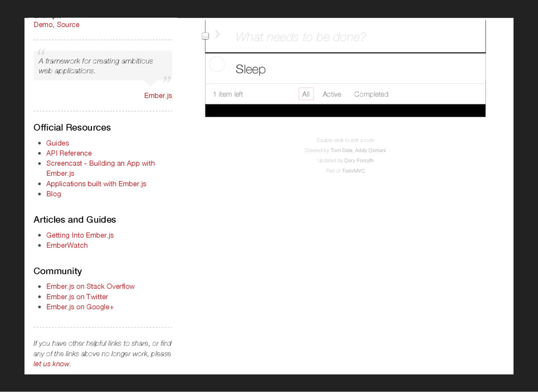Follow the Ember.js quote attribution link
The image size is (538, 392).
(x=158, y=96)
